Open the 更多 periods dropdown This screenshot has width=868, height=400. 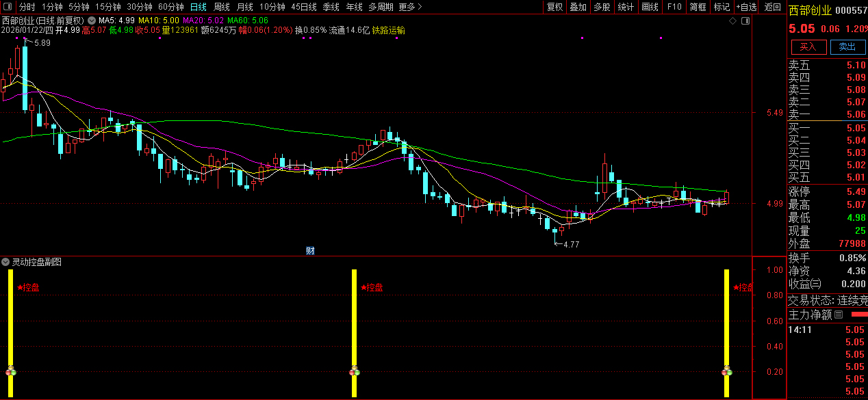coord(410,7)
